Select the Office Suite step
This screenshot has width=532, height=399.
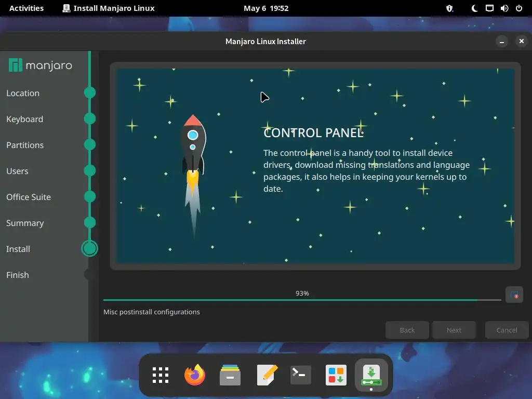(x=29, y=197)
